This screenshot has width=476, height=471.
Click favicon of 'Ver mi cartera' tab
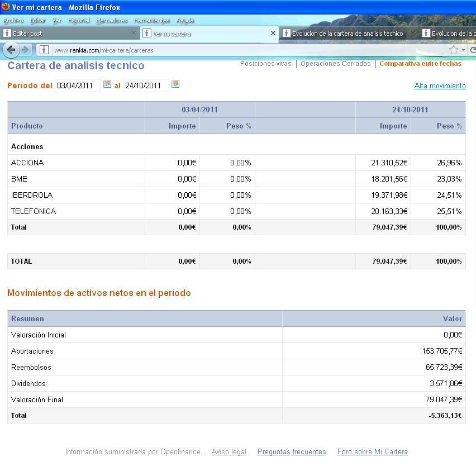[x=146, y=33]
